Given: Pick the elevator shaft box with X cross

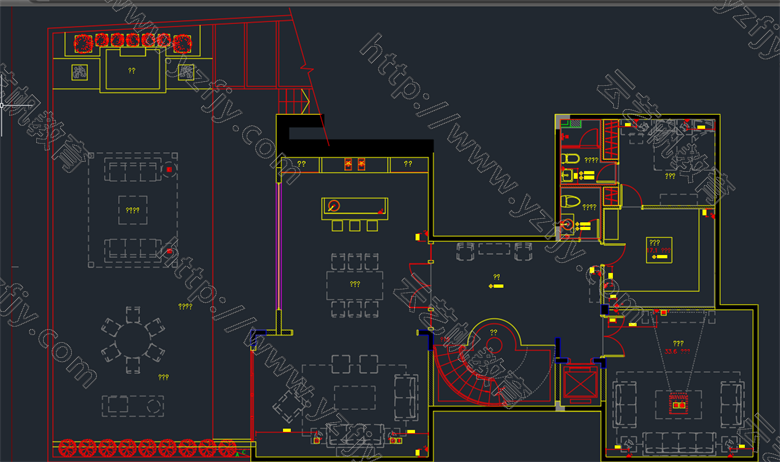Looking at the screenshot, I should pos(580,384).
